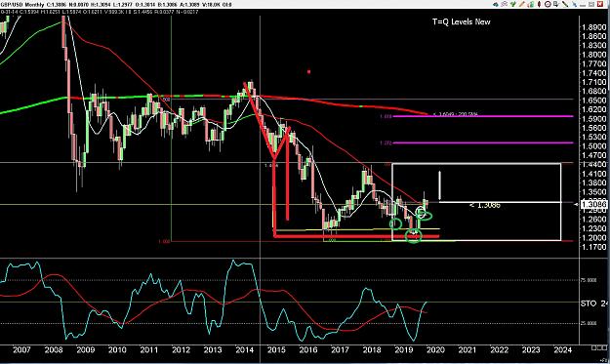Close chart with red X button
Image resolution: width=610 pixels, height=364 pixels.
click(600, 4)
